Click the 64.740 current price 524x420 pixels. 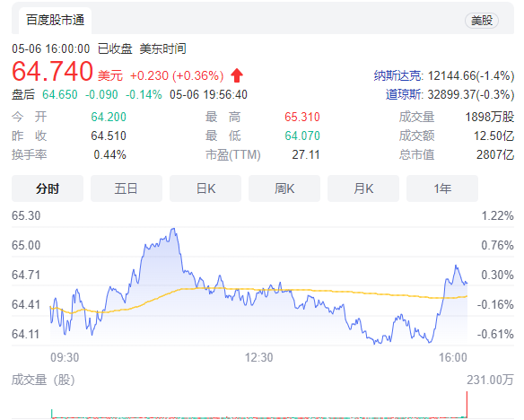tap(52, 71)
